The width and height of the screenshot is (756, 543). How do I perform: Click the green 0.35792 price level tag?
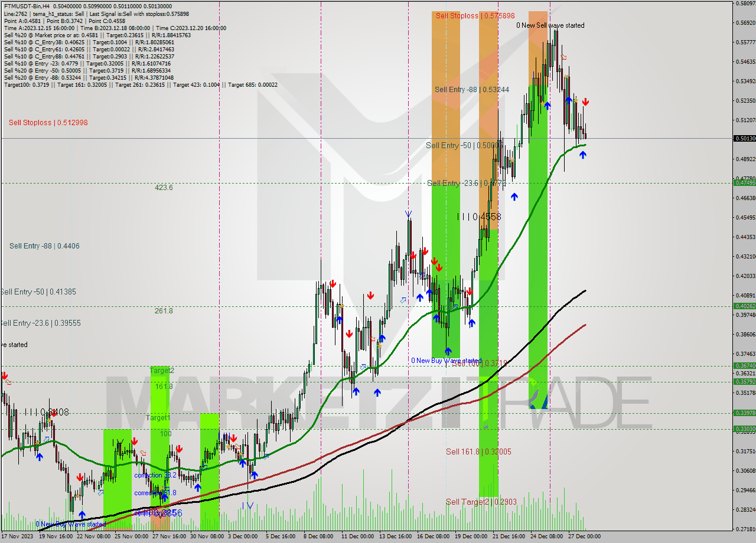(744, 381)
